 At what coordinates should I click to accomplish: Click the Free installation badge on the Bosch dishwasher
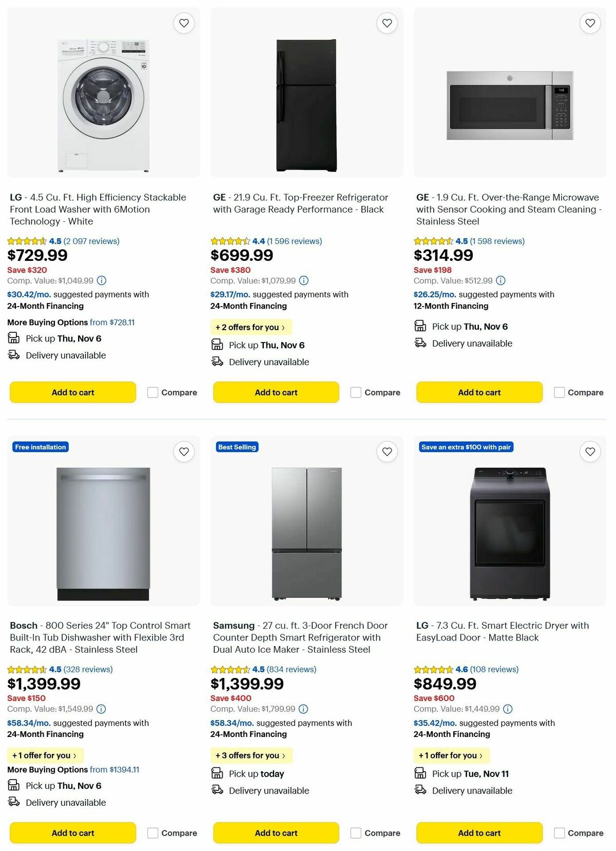[x=41, y=447]
